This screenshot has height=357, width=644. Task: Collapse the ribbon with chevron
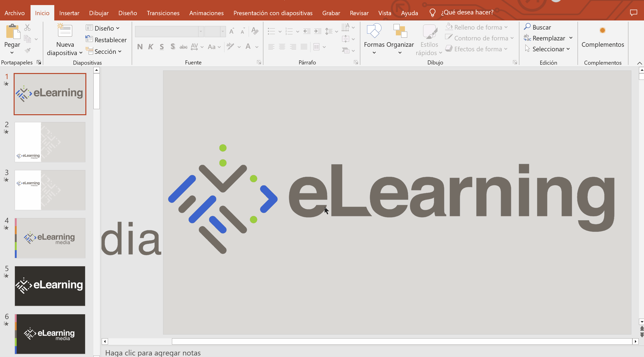[x=639, y=63]
